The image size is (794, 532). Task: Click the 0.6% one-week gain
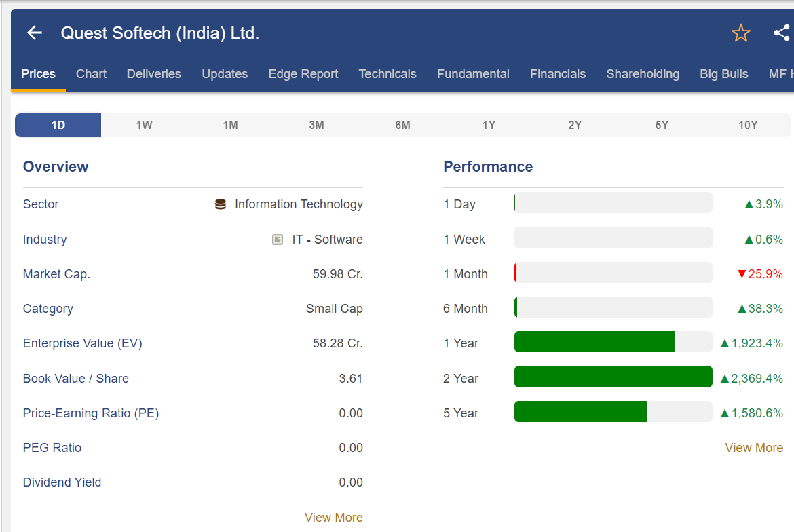pos(763,240)
